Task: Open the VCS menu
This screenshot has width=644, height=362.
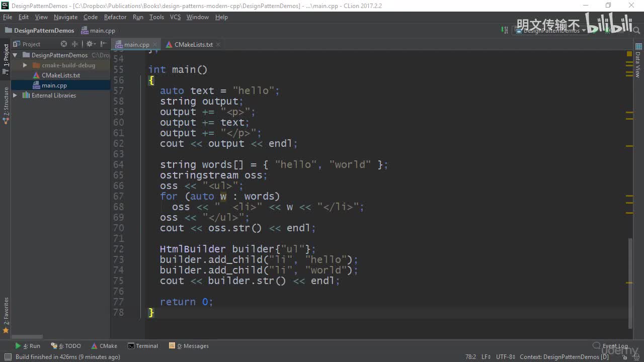Action: [x=175, y=17]
